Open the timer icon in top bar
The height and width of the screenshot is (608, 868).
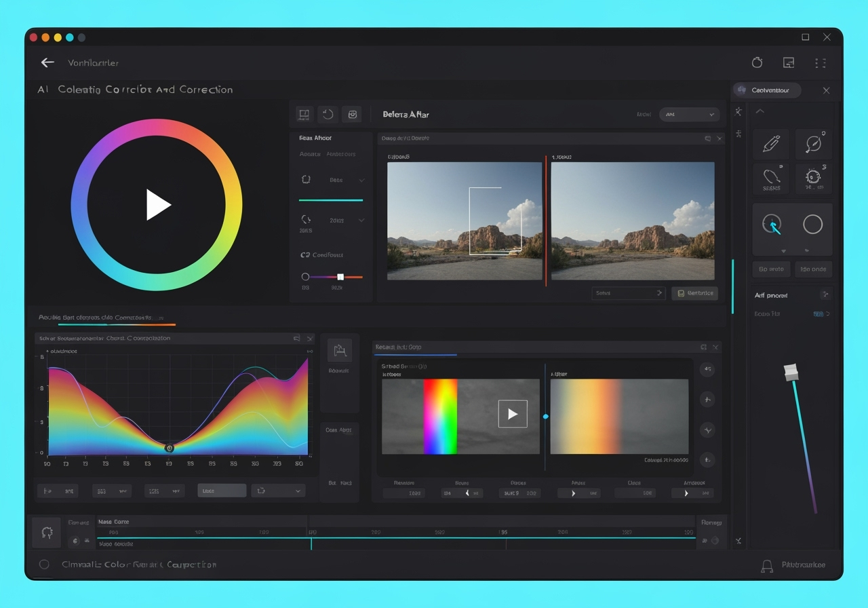(x=757, y=62)
